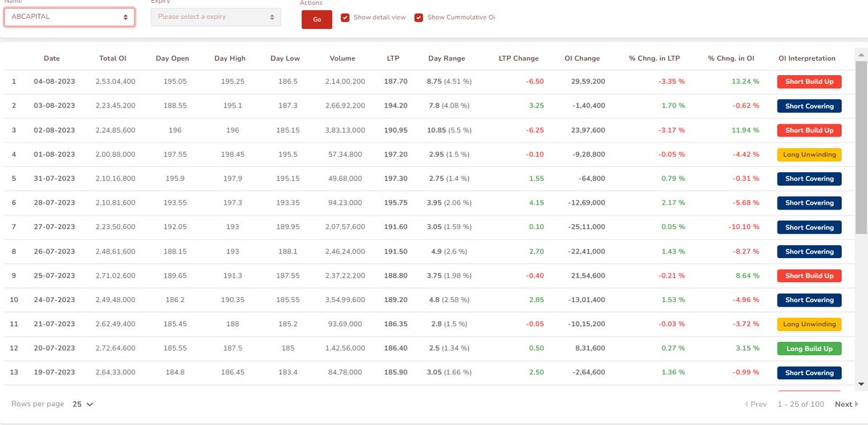Click Short Covering badge for 19-07-2023

[809, 373]
